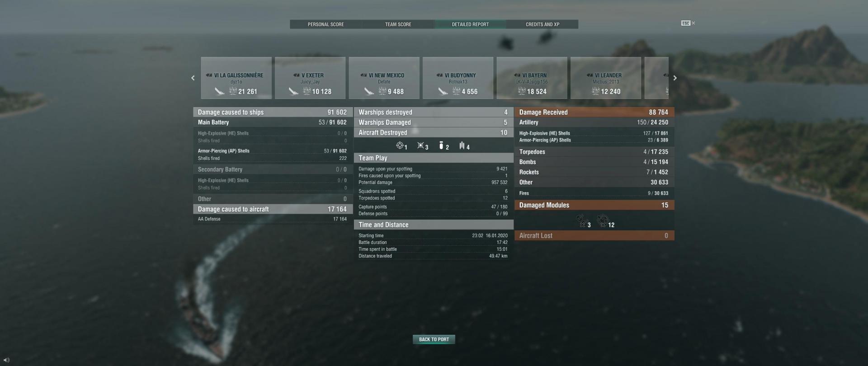868x366 pixels.
Task: Select the New Mexico ship card
Action: [x=384, y=78]
